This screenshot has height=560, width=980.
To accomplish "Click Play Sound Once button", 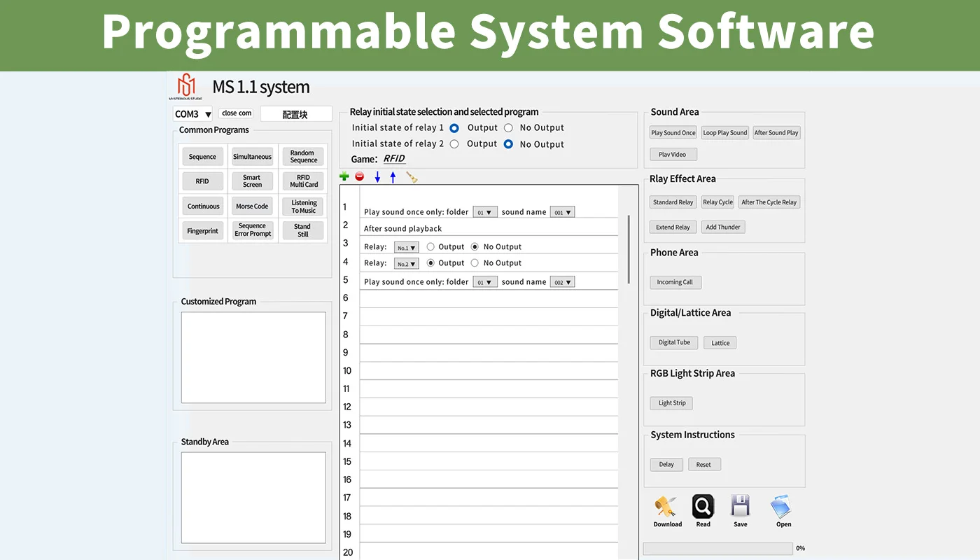I will point(673,133).
